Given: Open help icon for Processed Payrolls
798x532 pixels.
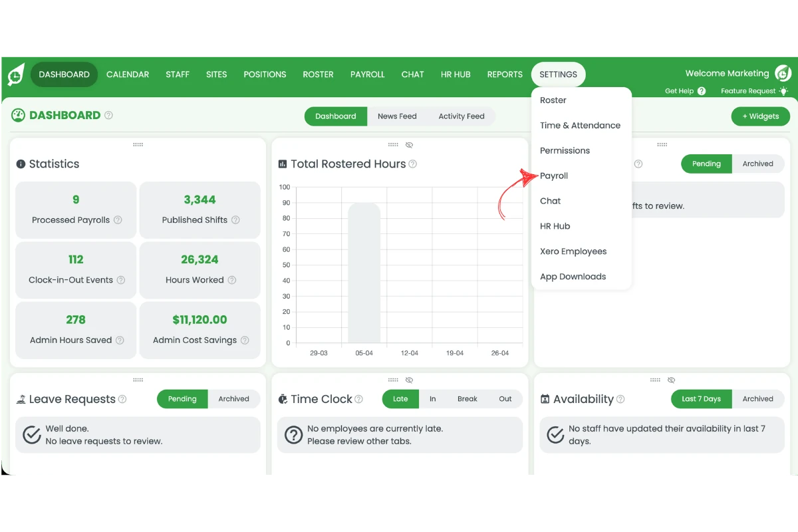Looking at the screenshot, I should coord(118,220).
